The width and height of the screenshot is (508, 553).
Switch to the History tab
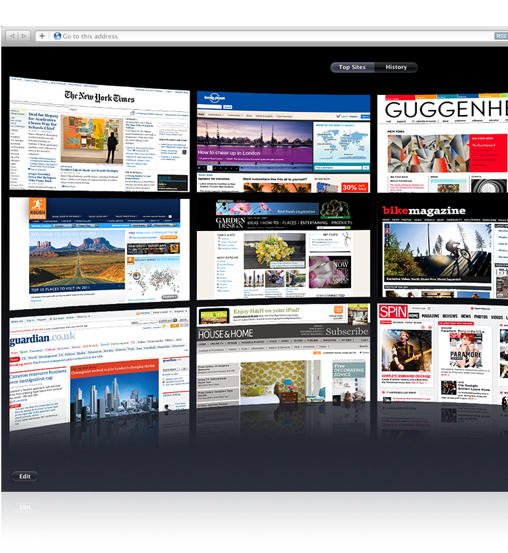click(x=396, y=67)
